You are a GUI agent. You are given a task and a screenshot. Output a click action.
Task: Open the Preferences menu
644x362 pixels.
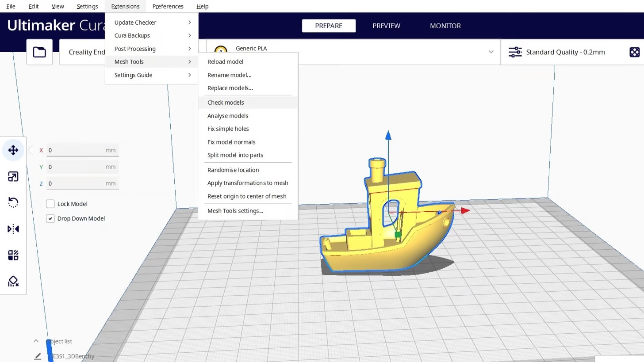[x=168, y=6]
